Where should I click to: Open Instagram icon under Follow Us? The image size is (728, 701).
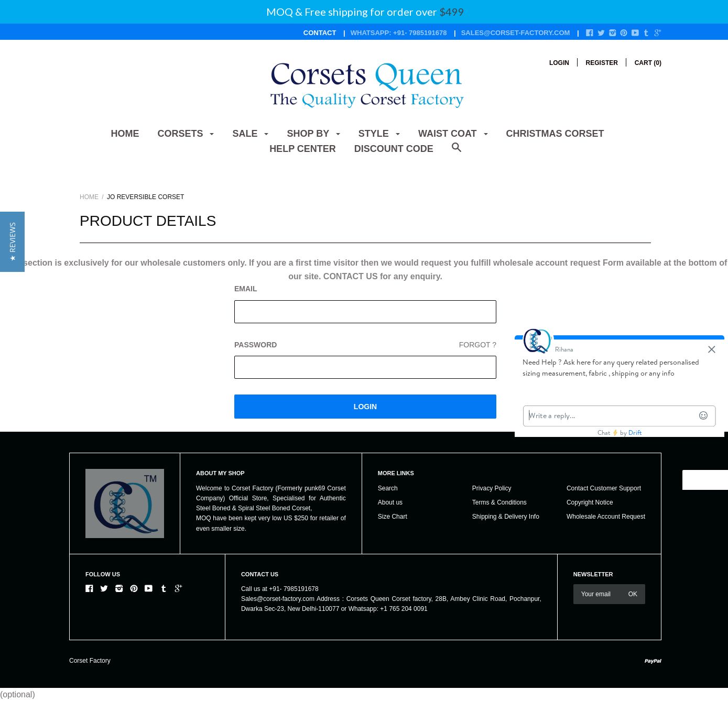point(119,588)
